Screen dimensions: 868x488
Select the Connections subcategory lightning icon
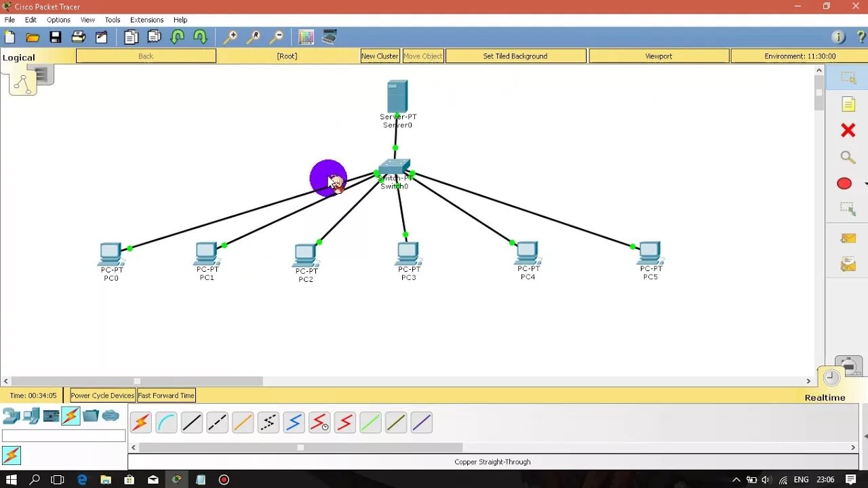[x=12, y=455]
